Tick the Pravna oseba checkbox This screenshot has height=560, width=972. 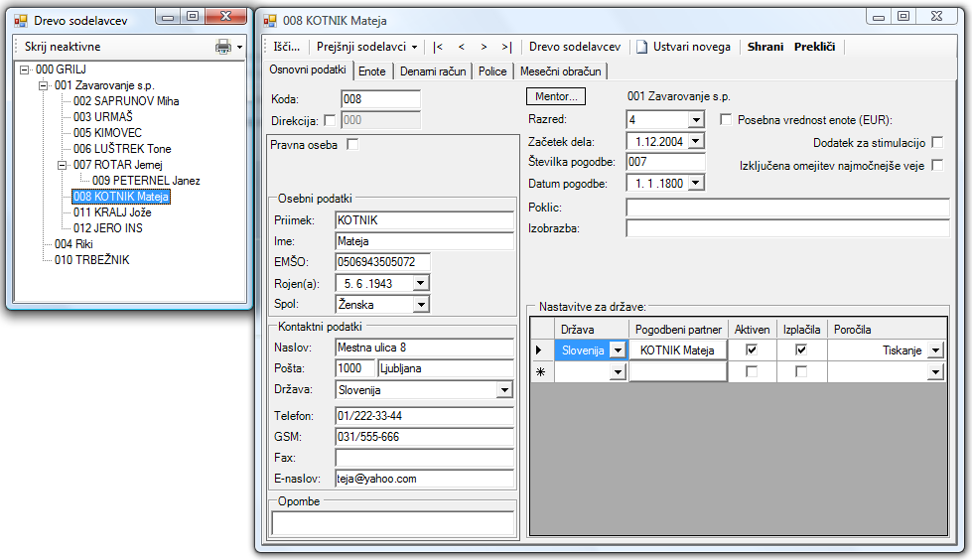pyautogui.click(x=351, y=145)
